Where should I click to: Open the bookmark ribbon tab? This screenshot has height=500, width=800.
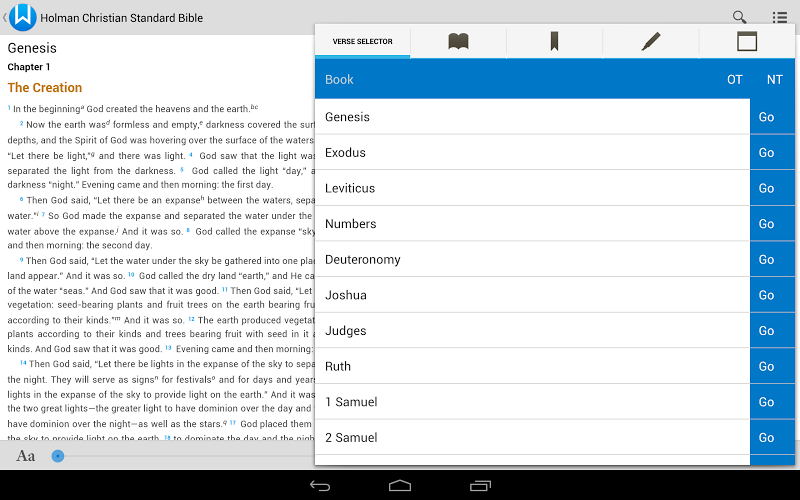click(554, 41)
